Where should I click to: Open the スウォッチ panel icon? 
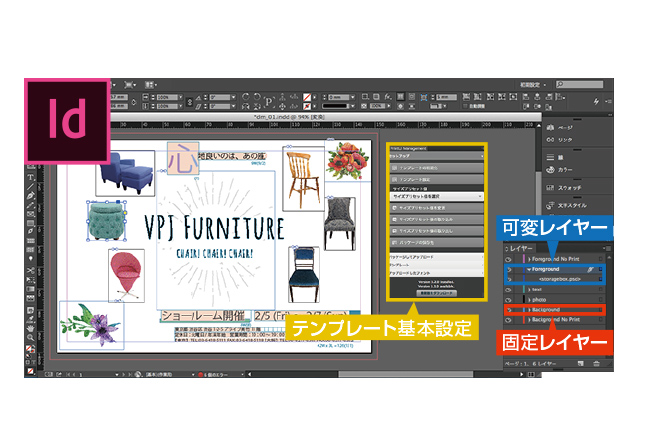click(550, 187)
